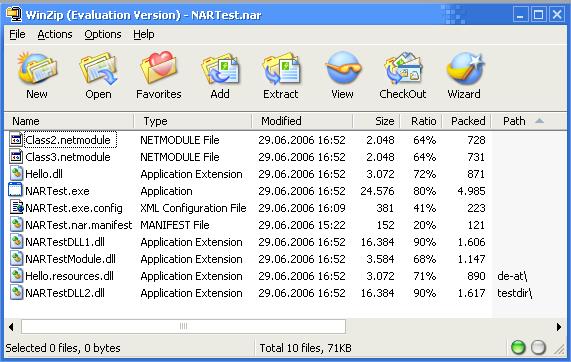Minimize the WinZip window
Viewport: 571px width, 362px height.
tap(521, 15)
